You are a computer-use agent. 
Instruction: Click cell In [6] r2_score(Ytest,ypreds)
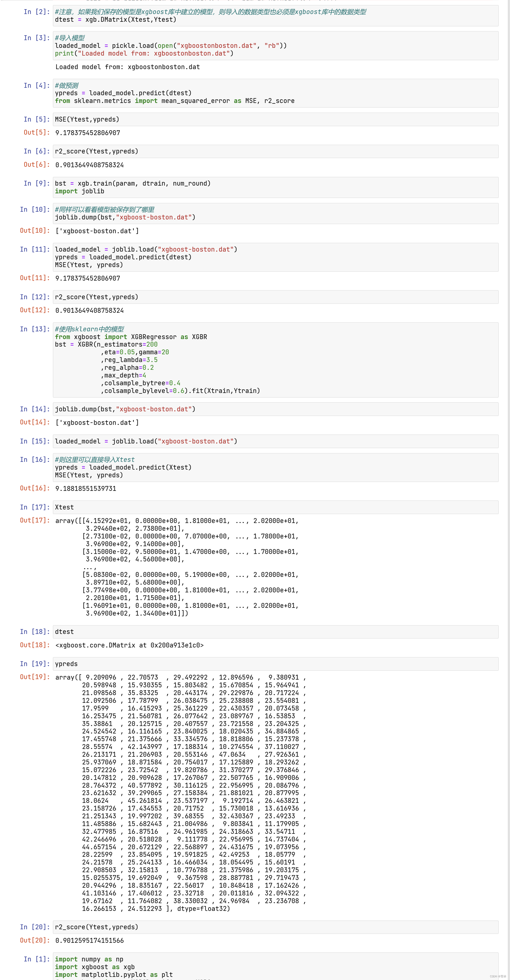pos(276,152)
